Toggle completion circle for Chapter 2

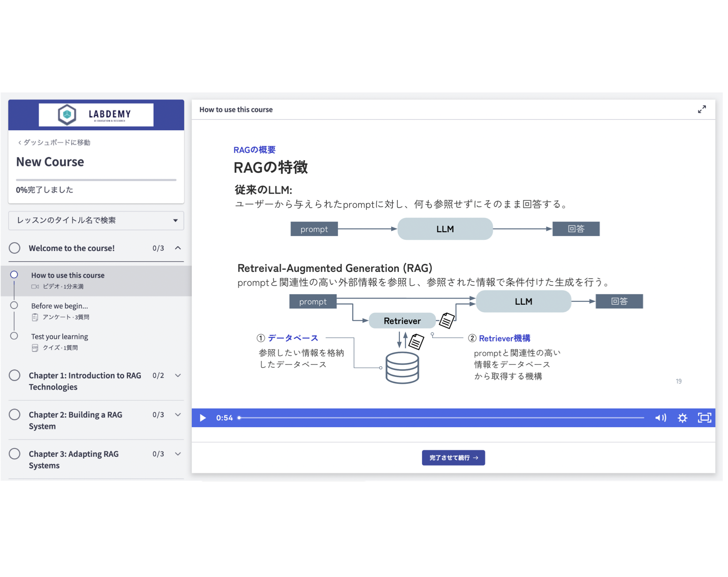pyautogui.click(x=15, y=414)
